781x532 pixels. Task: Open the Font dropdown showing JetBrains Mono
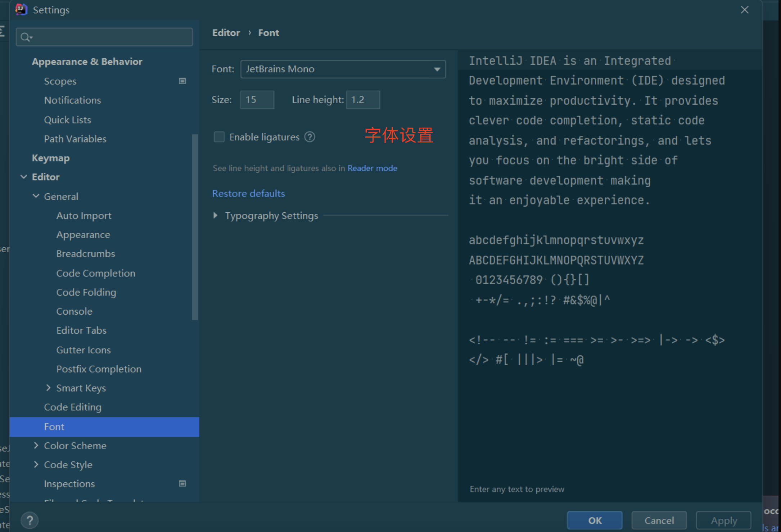coord(343,69)
